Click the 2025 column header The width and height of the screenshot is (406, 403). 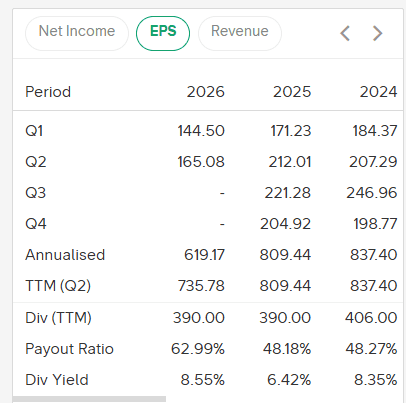click(x=292, y=92)
